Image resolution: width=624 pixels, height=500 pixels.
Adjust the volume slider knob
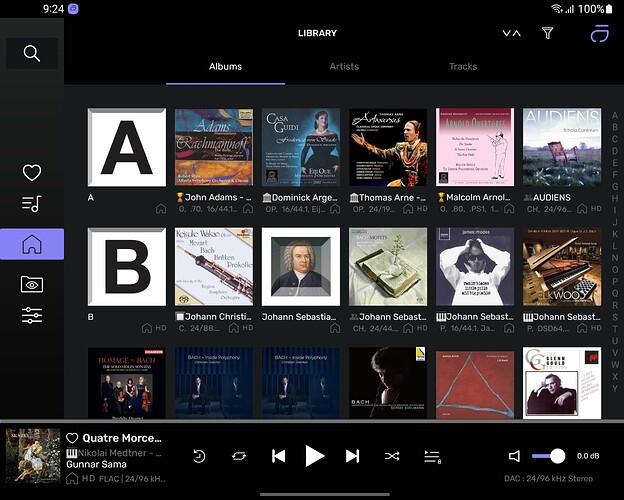(x=557, y=456)
